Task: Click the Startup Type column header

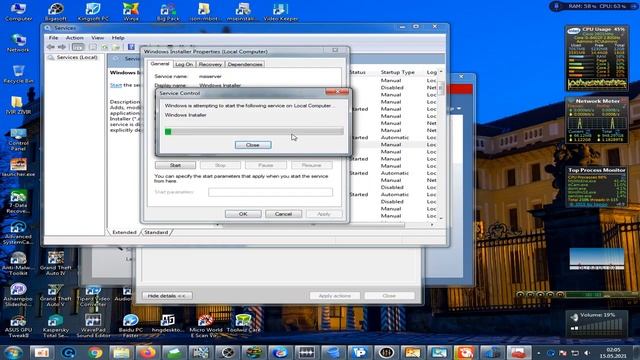Action: tap(398, 72)
